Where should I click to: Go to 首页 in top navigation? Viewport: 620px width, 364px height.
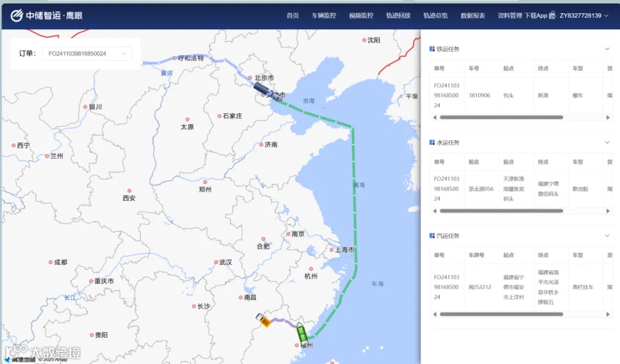pos(293,16)
